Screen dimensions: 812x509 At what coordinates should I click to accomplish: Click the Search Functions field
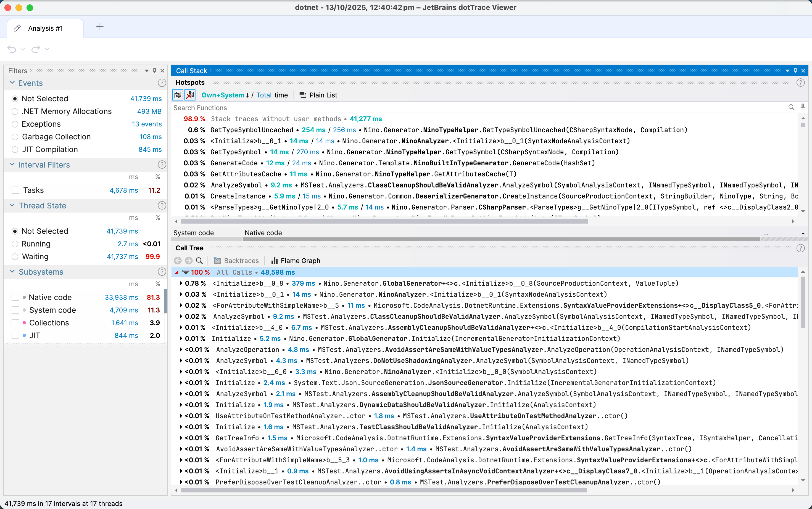pyautogui.click(x=471, y=108)
